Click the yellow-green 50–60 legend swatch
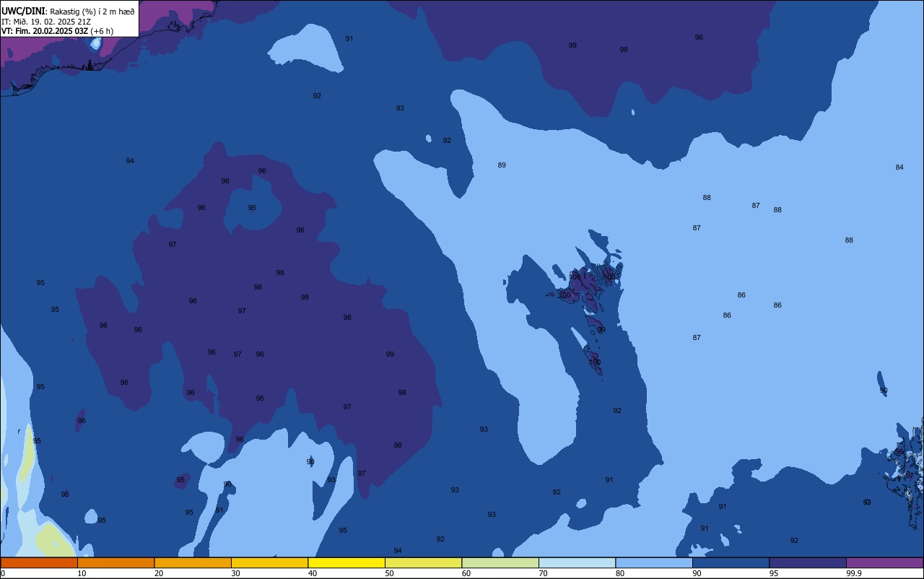The image size is (924, 579). [423, 562]
